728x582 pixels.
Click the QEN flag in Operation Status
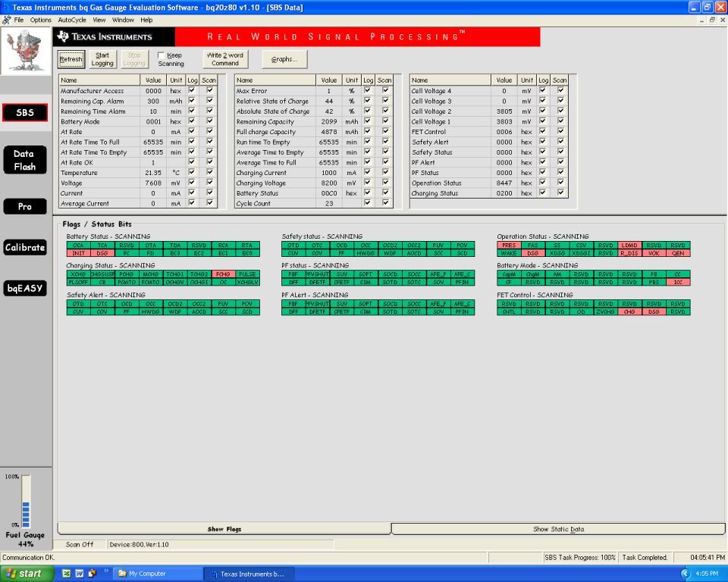coord(678,253)
